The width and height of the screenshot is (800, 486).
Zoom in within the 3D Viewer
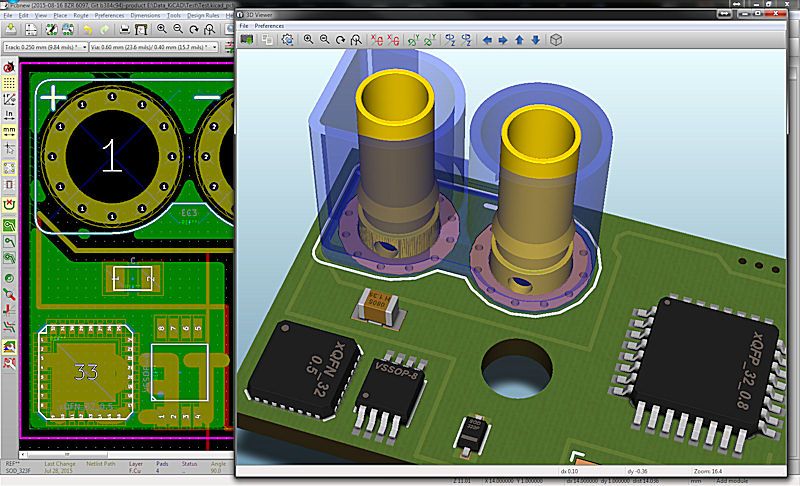pos(308,40)
